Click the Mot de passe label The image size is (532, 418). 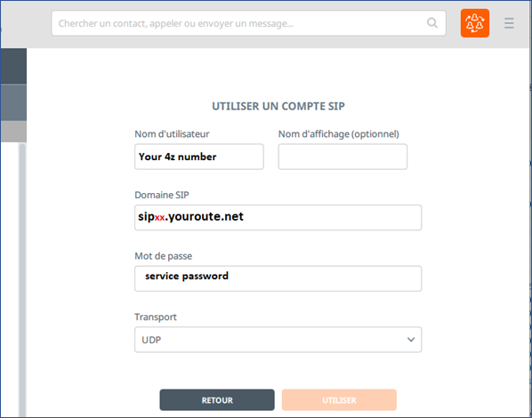click(163, 256)
